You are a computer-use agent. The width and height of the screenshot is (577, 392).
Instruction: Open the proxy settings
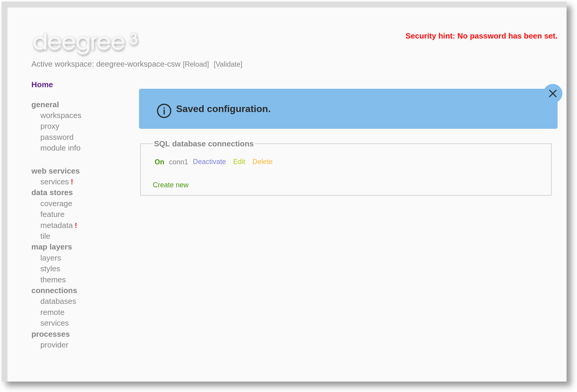pos(50,126)
